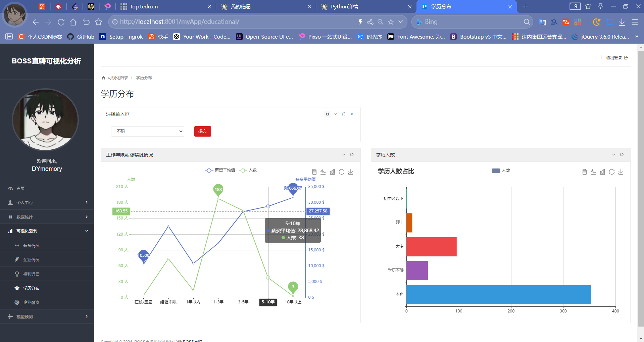The image size is (644, 342).
Task: Collapse the 选择输入框 panel
Action: (x=336, y=114)
